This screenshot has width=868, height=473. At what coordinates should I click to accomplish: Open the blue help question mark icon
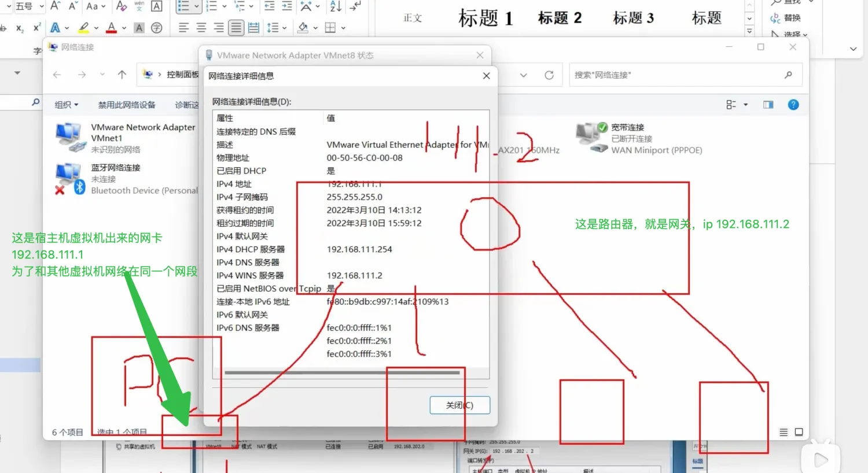click(793, 105)
